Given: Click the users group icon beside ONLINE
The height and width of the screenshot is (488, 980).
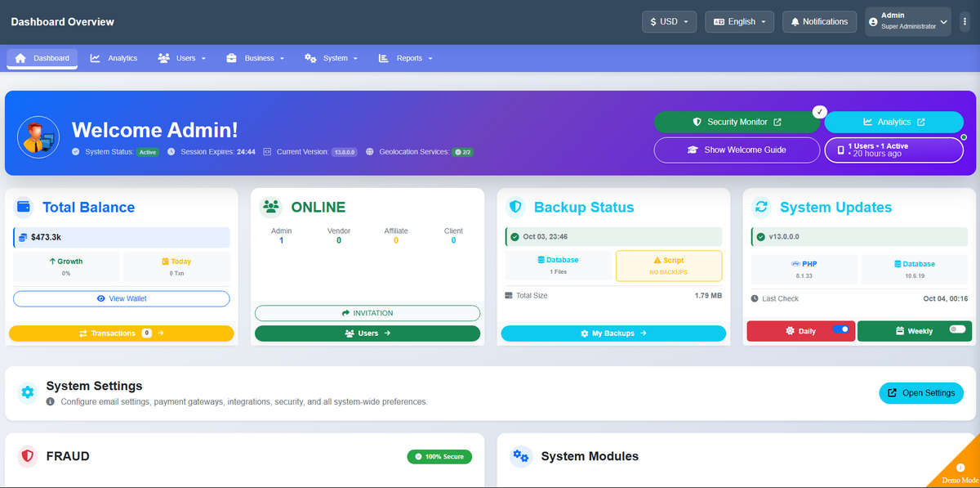Looking at the screenshot, I should pos(270,207).
